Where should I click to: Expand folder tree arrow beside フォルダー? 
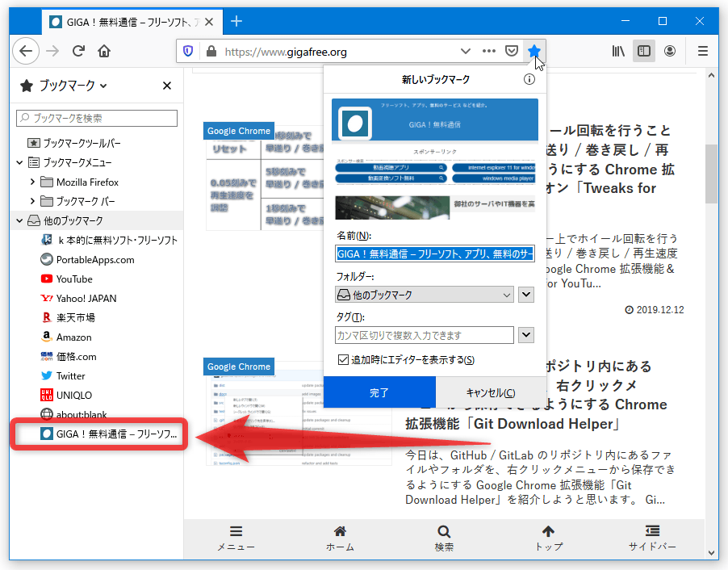click(x=525, y=295)
